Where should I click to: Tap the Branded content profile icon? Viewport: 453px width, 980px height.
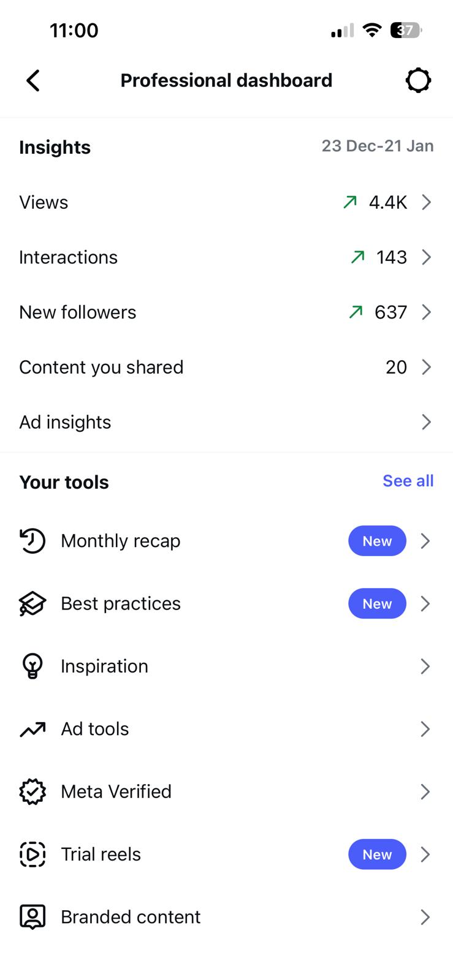click(32, 917)
